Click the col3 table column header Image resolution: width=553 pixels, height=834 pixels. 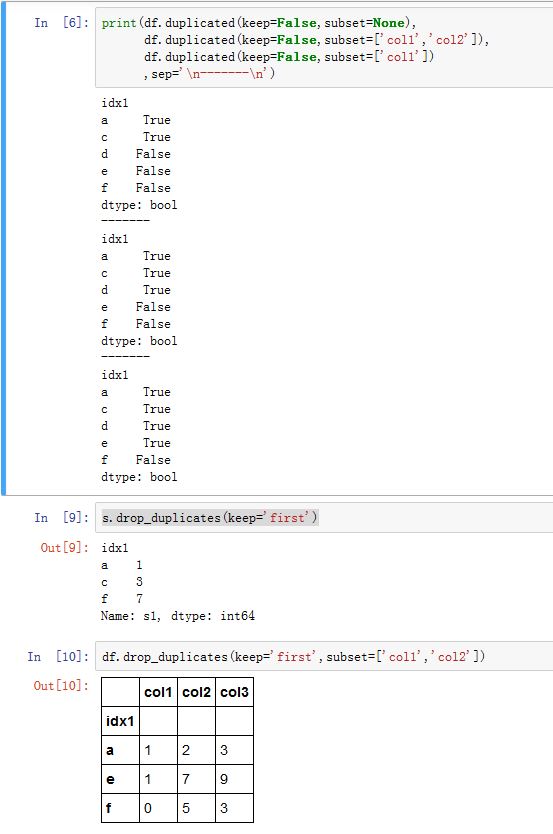234,692
